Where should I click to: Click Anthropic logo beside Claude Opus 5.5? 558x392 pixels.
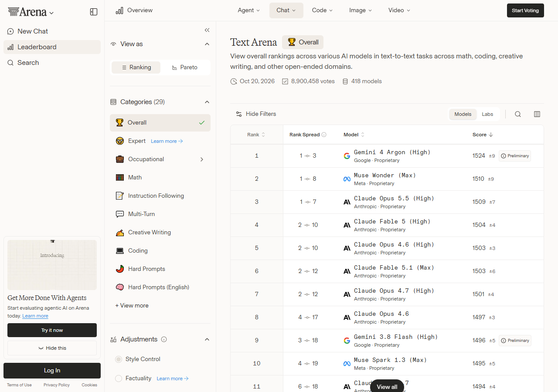(347, 202)
